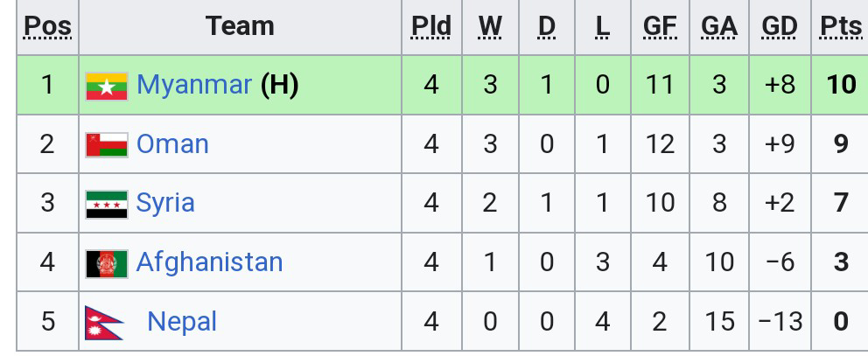Click the D column header

[547, 27]
